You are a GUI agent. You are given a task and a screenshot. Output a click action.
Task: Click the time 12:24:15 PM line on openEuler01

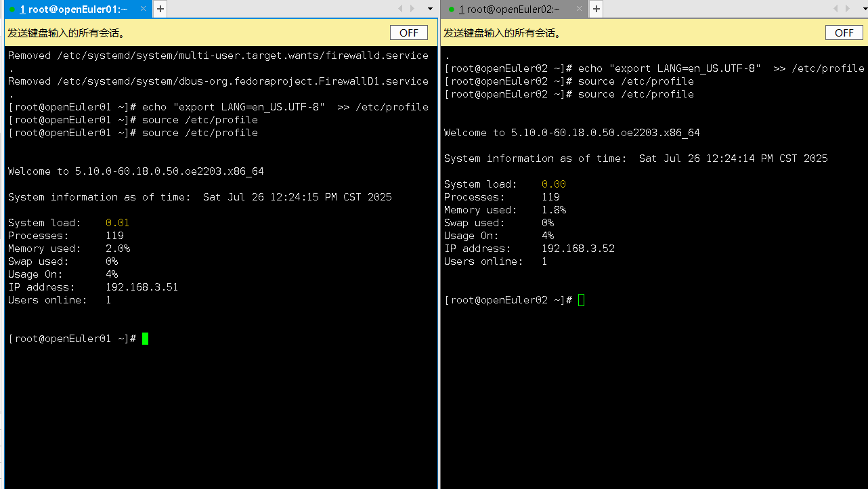[200, 197]
